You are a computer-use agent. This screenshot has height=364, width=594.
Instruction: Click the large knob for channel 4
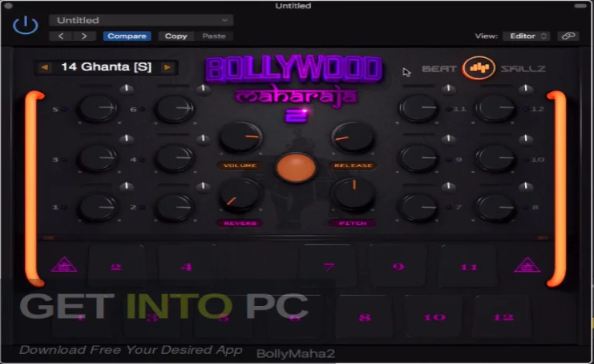click(x=175, y=158)
